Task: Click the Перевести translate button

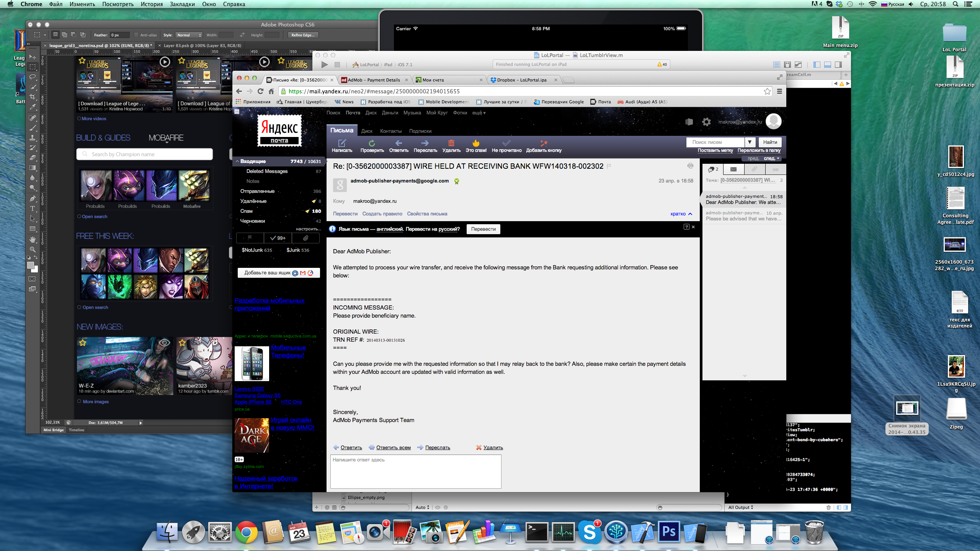Action: (483, 229)
